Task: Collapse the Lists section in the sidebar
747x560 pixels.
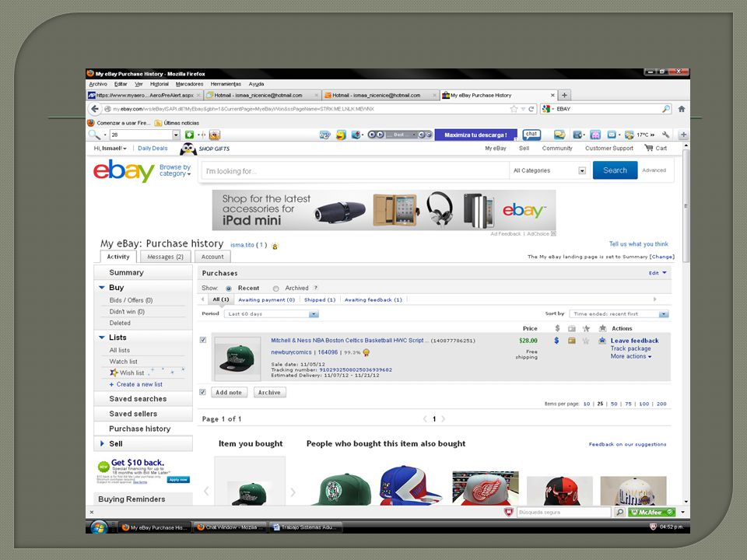Action: [101, 337]
